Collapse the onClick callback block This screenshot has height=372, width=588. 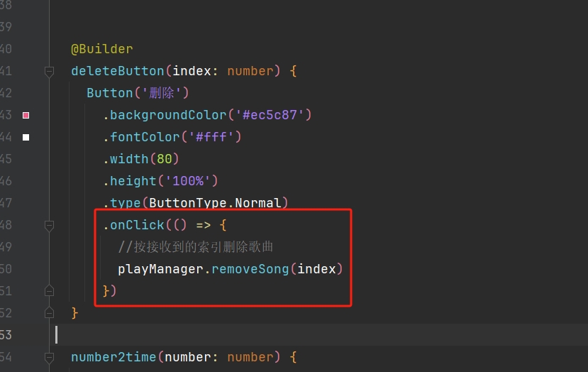click(x=49, y=226)
